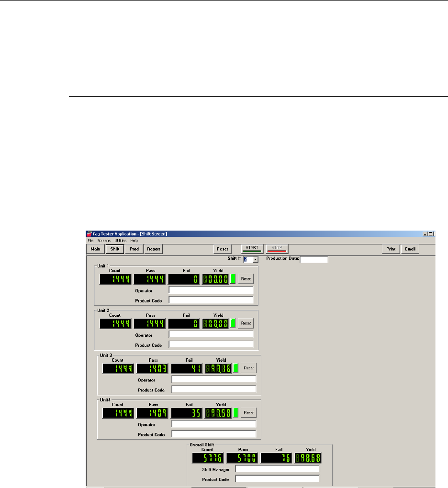The image size is (448, 488).
Task: Click the toolbar Reset button
Action: click(222, 249)
